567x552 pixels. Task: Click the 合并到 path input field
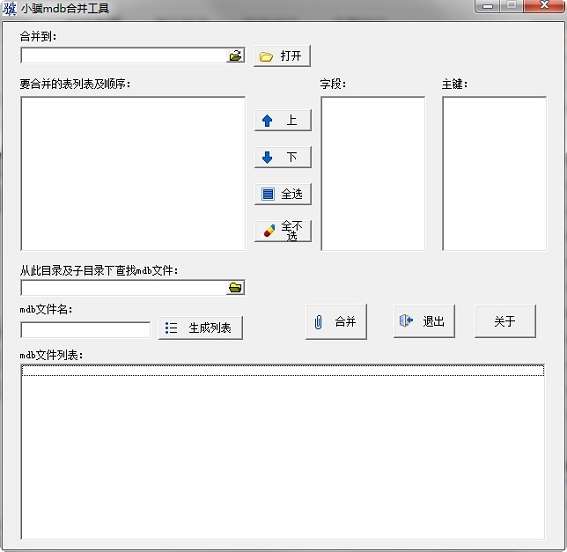click(x=124, y=56)
